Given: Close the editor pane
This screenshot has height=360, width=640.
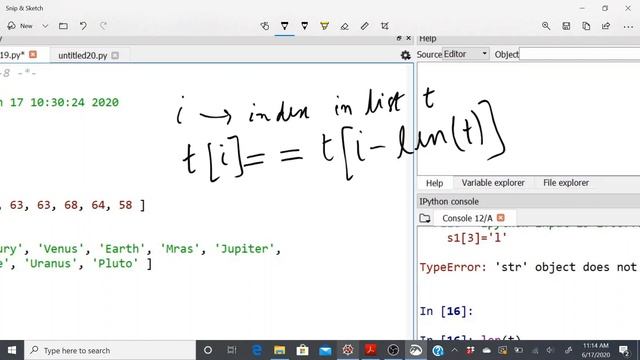Looking at the screenshot, I should pos(409,38).
